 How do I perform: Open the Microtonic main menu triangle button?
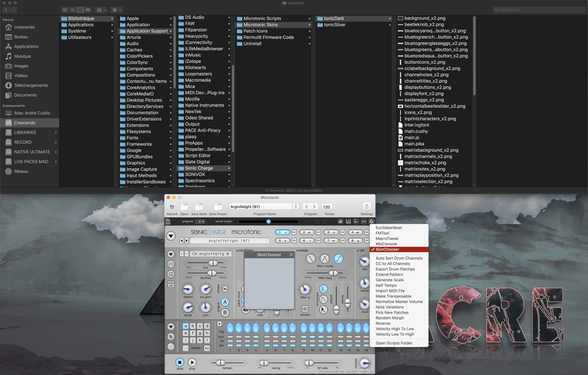(171, 235)
